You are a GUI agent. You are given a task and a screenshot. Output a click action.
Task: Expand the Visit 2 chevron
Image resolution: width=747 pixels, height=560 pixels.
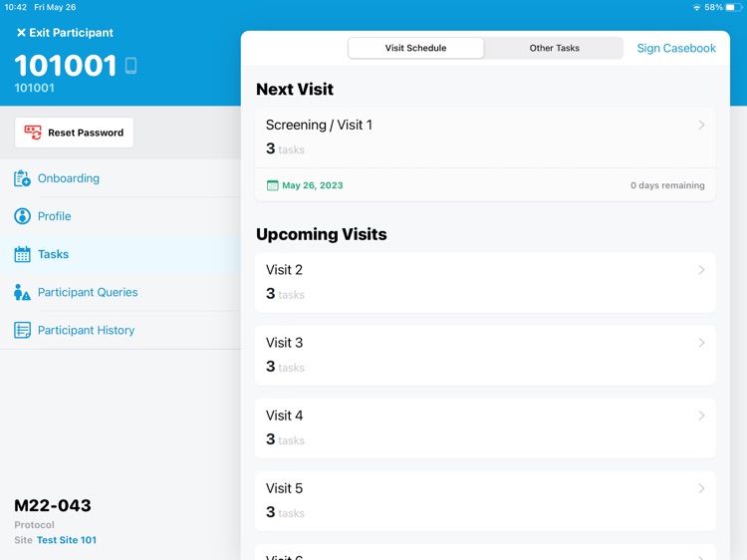[701, 270]
